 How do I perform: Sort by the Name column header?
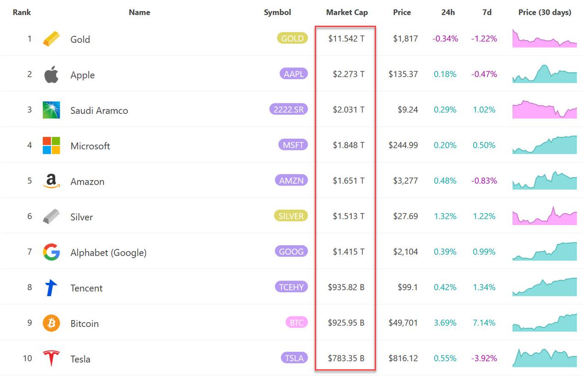click(x=139, y=12)
